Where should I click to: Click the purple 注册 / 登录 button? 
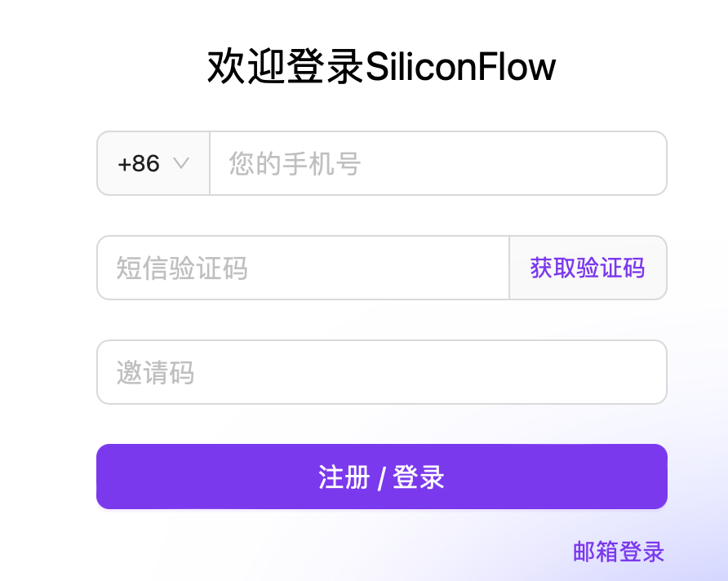pos(381,477)
